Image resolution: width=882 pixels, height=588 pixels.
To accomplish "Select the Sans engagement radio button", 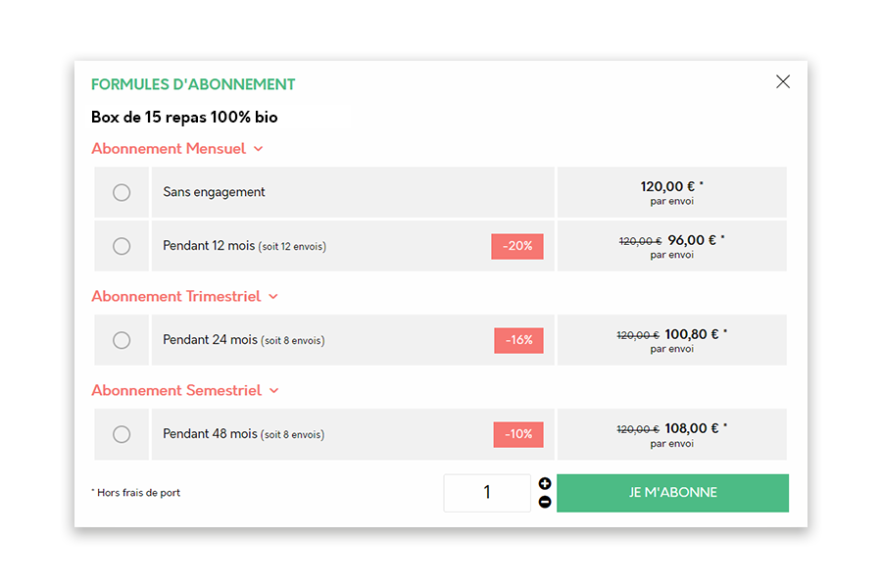I will click(x=122, y=192).
